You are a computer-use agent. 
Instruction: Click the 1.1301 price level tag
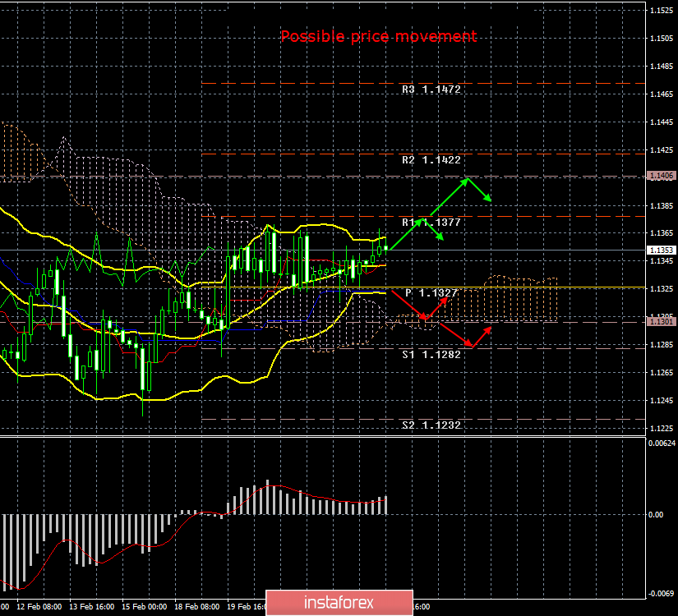tap(661, 322)
